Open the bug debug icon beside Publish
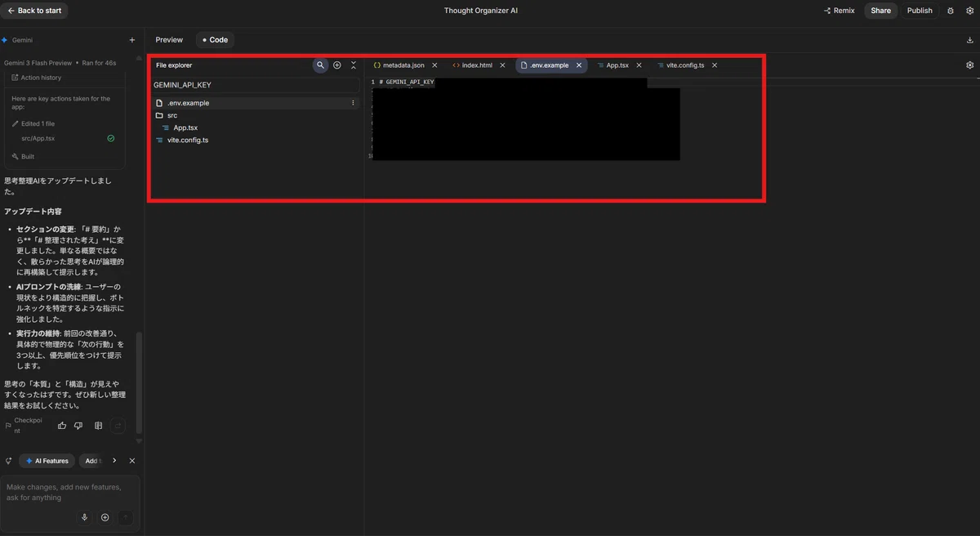 click(x=950, y=11)
